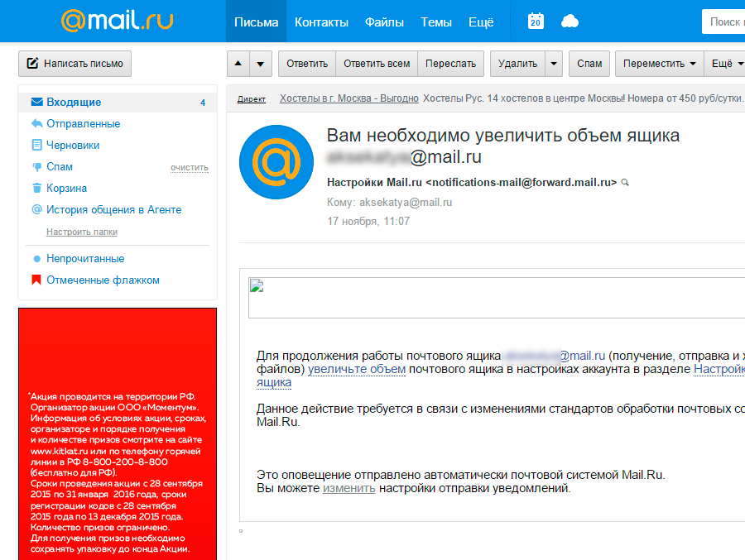This screenshot has width=745, height=560.
Task: Click очистить link next to Спам
Action: (x=190, y=168)
